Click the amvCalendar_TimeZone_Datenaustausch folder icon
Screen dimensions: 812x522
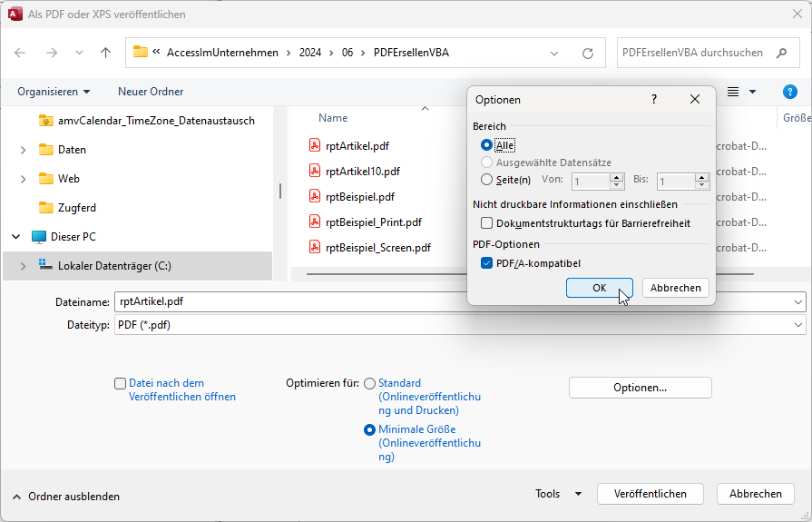tap(46, 121)
